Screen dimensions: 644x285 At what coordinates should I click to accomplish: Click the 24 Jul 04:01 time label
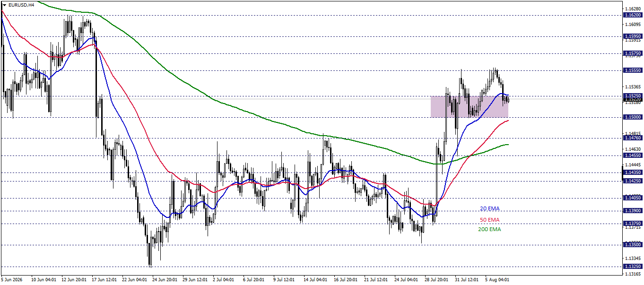coord(406,280)
